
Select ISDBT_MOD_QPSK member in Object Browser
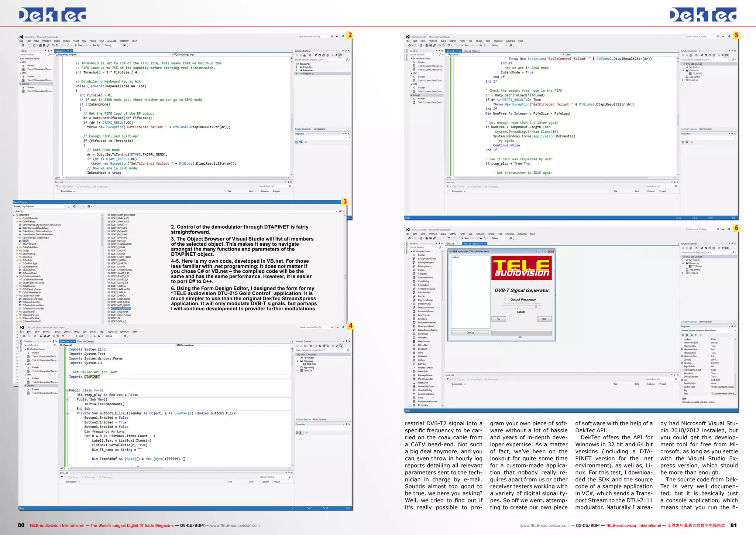pyautogui.click(x=120, y=312)
